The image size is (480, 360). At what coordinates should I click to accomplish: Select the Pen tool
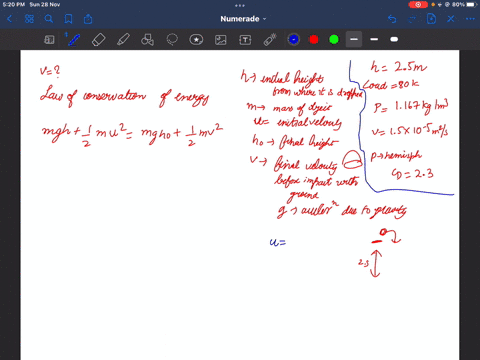(74, 40)
